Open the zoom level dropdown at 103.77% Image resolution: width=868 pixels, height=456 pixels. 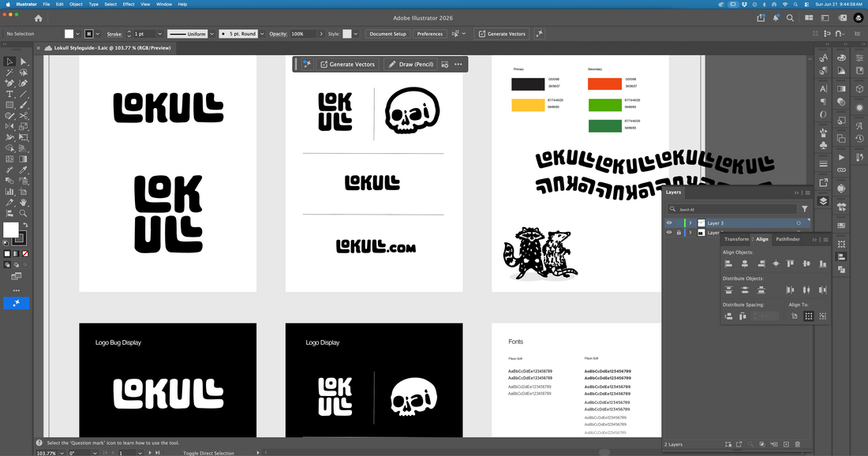62,453
